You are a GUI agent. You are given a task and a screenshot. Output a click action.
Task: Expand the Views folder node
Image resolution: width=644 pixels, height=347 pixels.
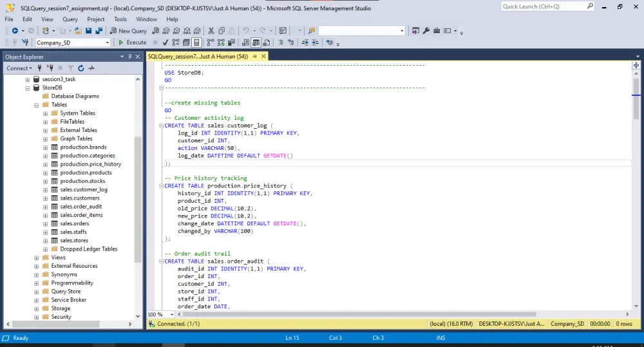(x=37, y=258)
